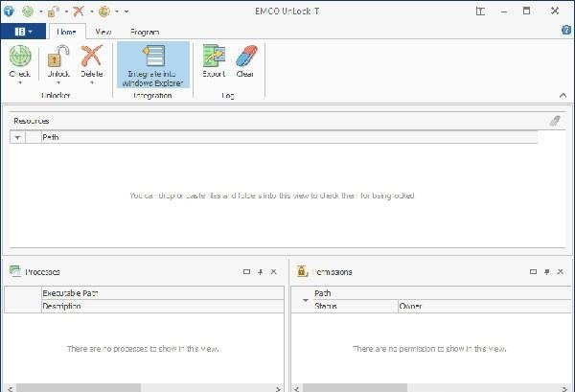Expand the Delete button dropdown arrow
This screenshot has width=575, height=392.
point(92,82)
